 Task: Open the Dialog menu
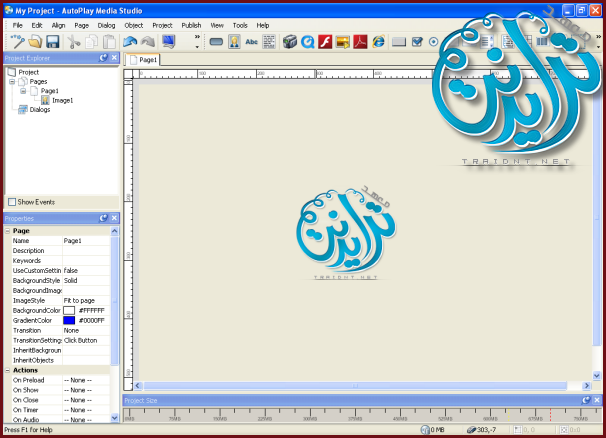pos(106,25)
